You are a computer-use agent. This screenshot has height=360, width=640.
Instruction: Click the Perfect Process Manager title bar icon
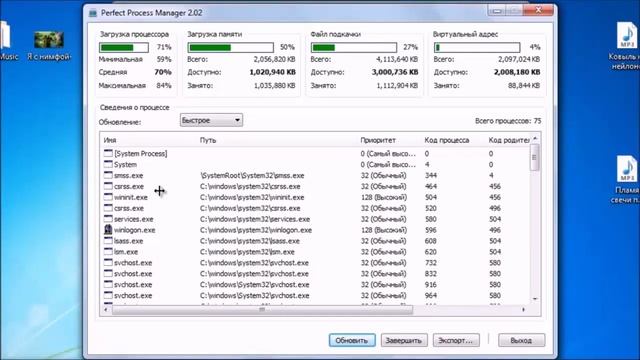pos(93,13)
